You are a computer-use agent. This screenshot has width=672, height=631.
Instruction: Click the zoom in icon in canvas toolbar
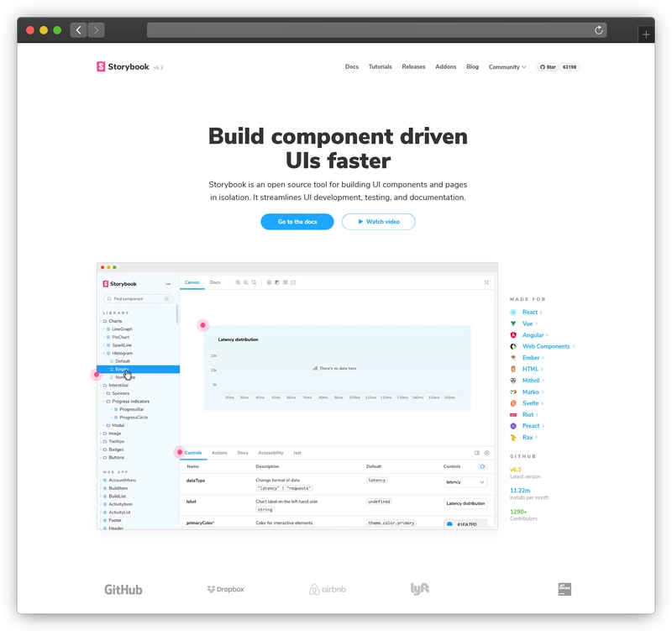238,282
